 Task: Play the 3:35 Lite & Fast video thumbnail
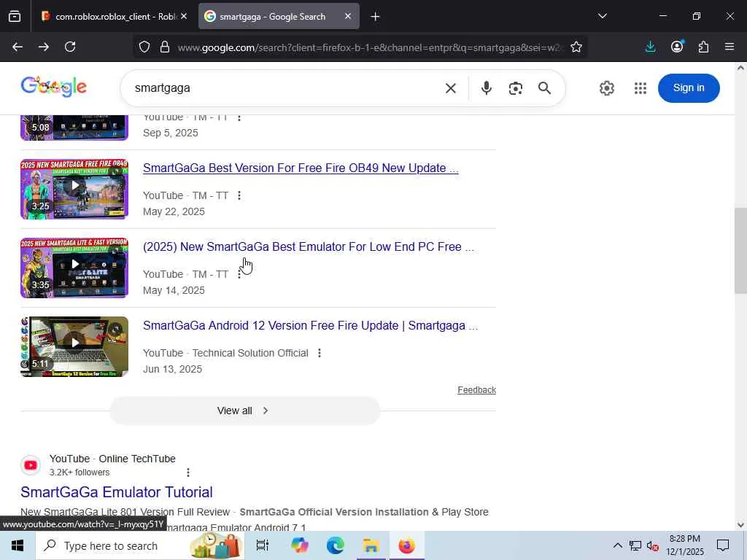[74, 268]
